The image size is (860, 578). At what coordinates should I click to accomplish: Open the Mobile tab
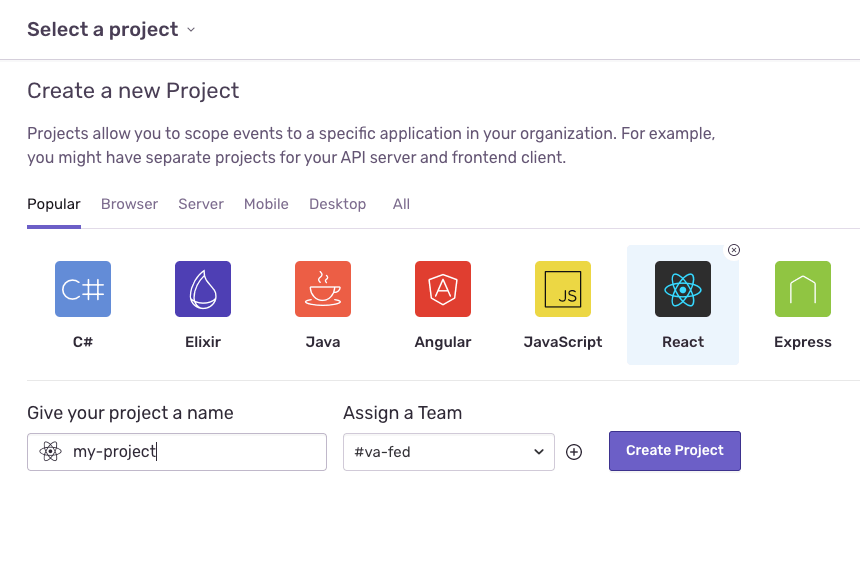point(267,204)
